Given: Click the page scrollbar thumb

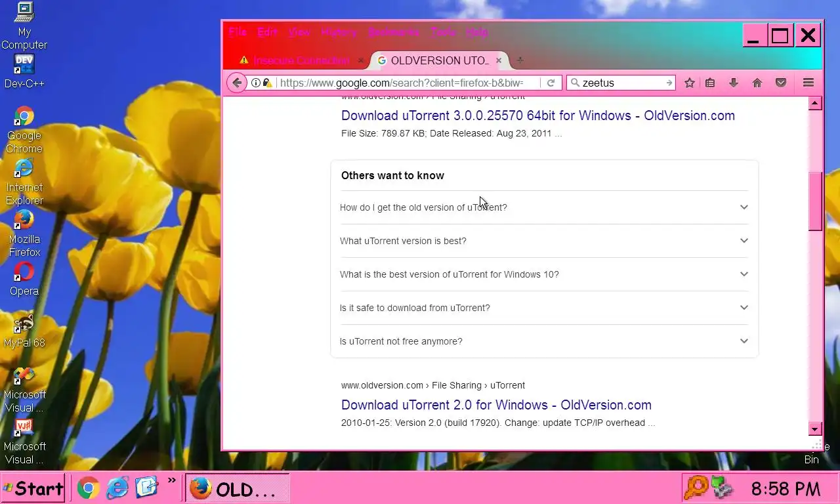Looking at the screenshot, I should pos(815,201).
